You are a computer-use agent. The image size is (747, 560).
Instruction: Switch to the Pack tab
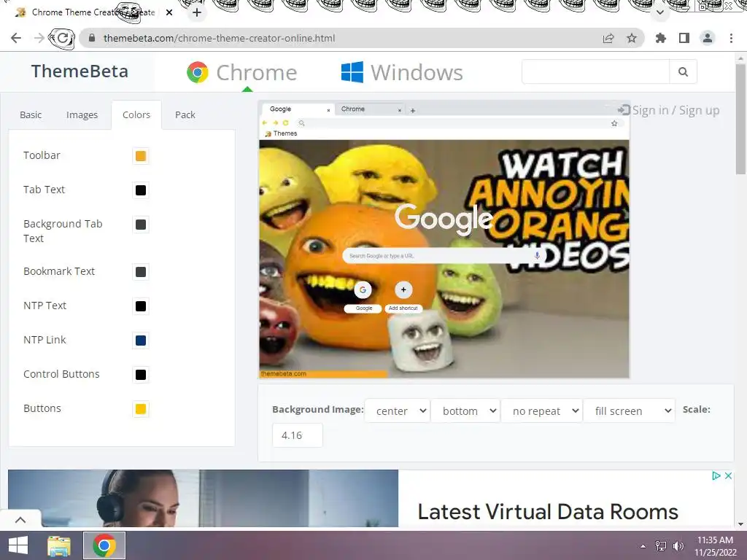pyautogui.click(x=185, y=114)
